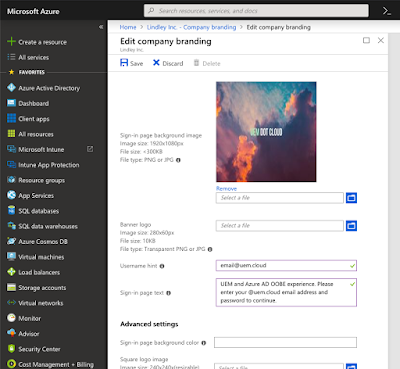400x369 pixels.
Task: Open the Intune App Protection icon
Action: pos(11,164)
